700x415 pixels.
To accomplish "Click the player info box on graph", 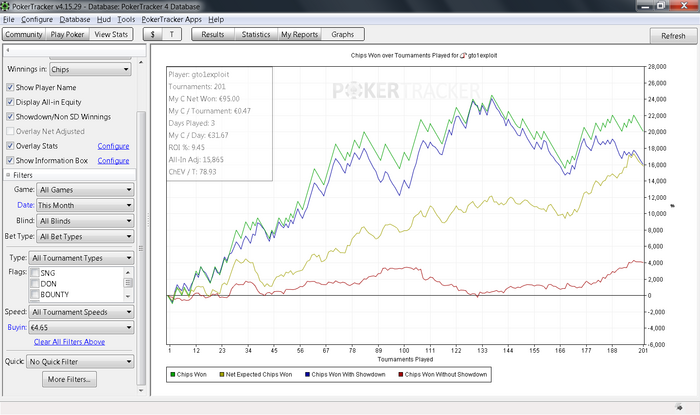I will click(x=219, y=124).
